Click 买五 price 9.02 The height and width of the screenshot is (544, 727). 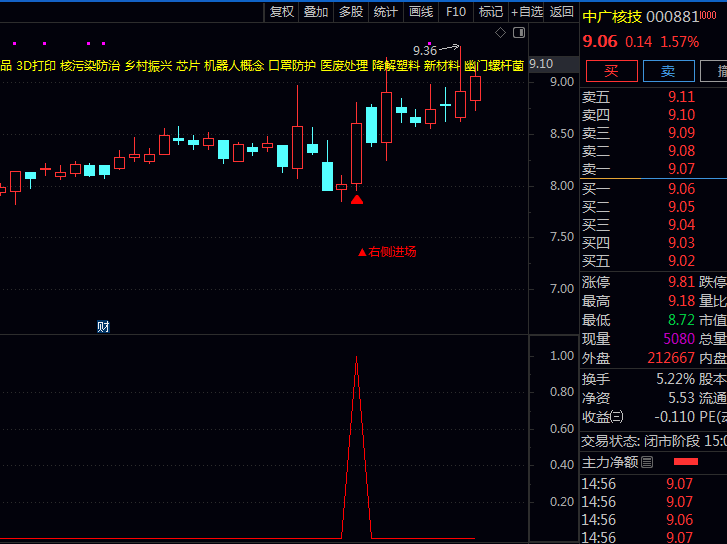(682, 262)
